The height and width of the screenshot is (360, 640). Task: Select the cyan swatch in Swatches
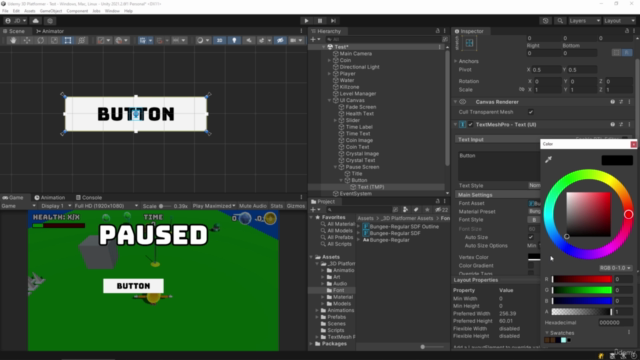pyautogui.click(x=564, y=340)
